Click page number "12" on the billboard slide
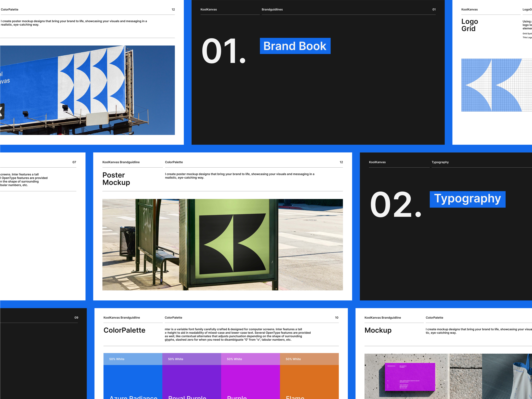The height and width of the screenshot is (399, 532). pyautogui.click(x=173, y=10)
